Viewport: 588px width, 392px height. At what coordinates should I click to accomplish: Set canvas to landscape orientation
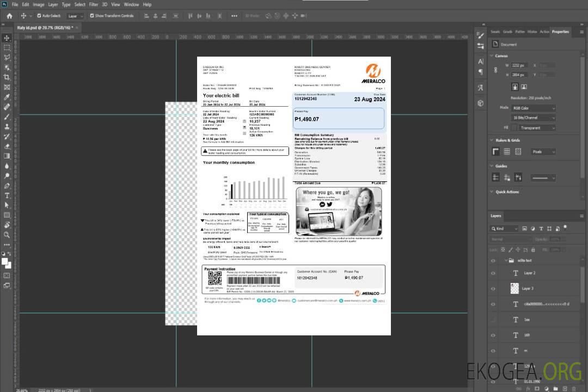point(524,87)
